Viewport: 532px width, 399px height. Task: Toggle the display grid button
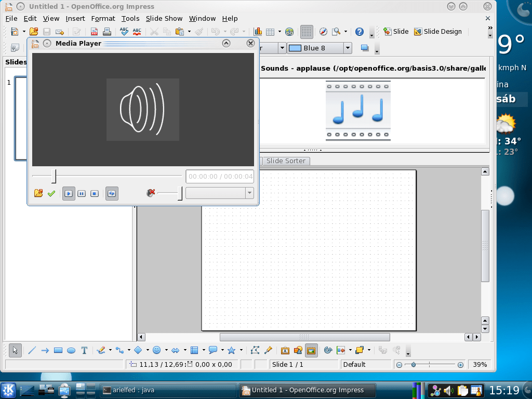pos(307,32)
